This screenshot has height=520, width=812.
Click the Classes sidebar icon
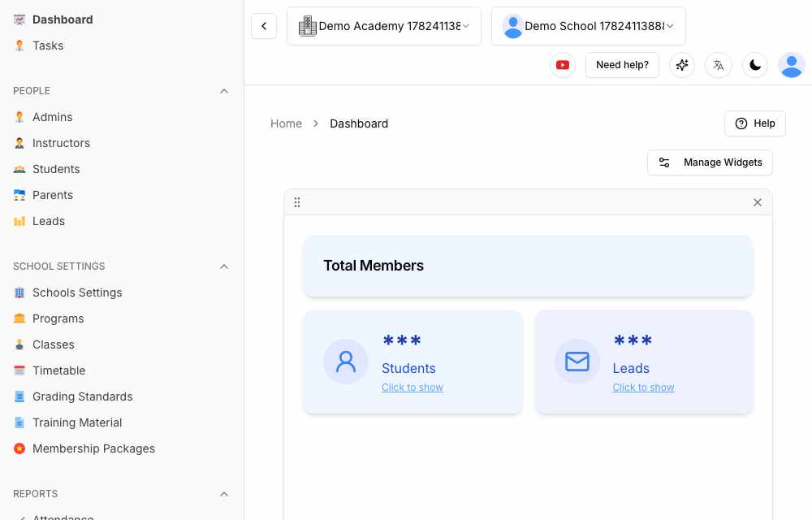[x=19, y=344]
